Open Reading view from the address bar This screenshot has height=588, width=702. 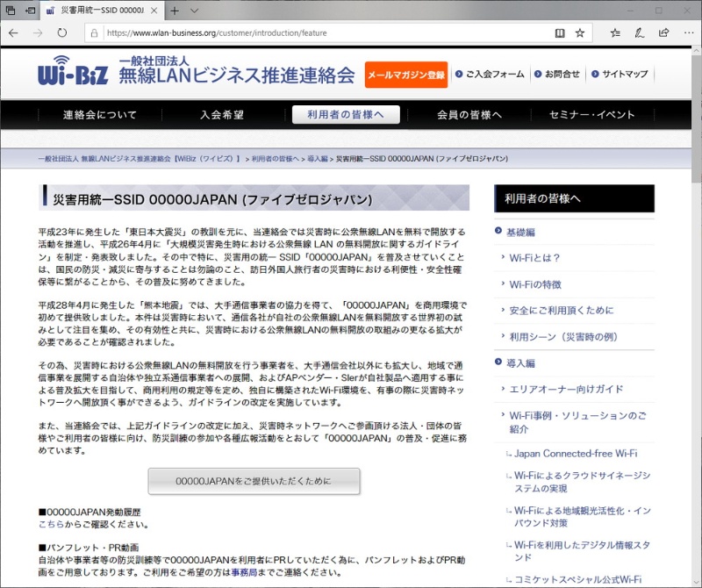click(559, 32)
